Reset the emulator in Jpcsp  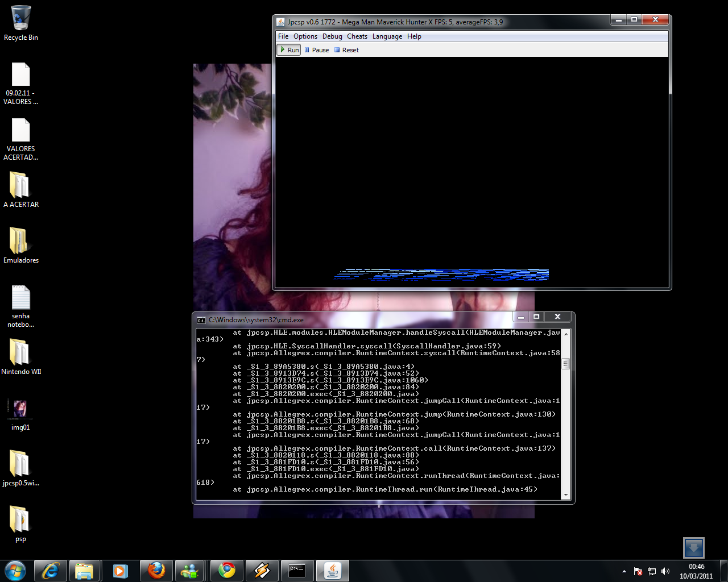coord(346,50)
